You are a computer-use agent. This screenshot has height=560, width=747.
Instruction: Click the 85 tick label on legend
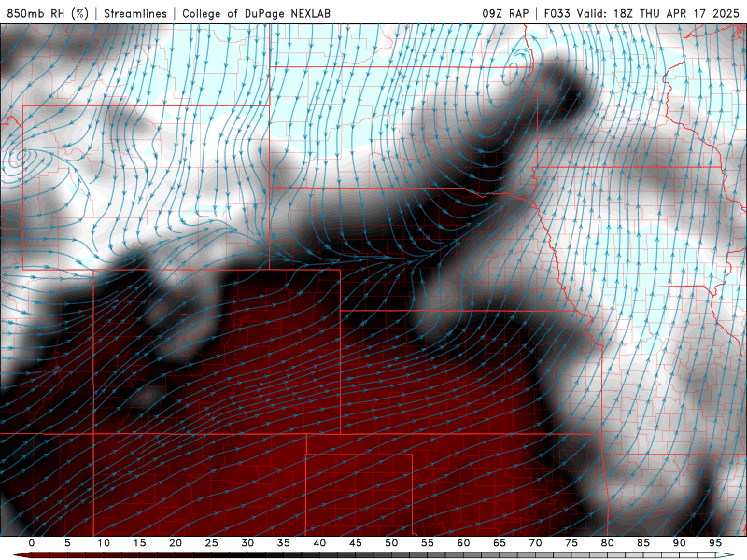tap(643, 543)
